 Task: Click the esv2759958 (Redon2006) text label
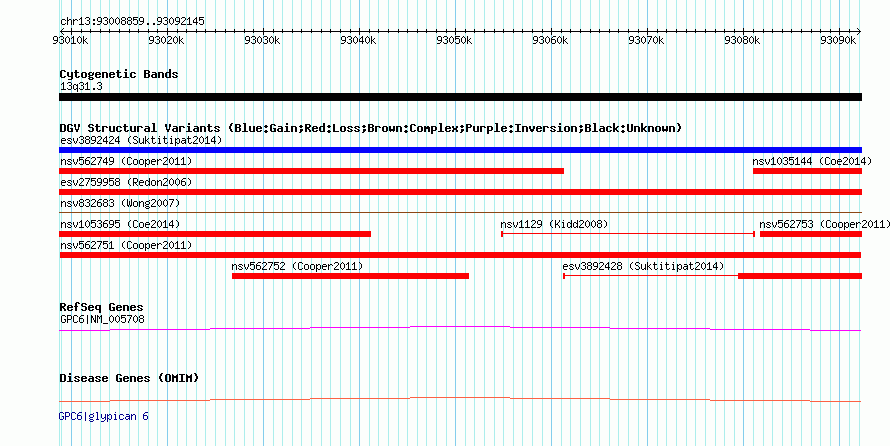126,183
